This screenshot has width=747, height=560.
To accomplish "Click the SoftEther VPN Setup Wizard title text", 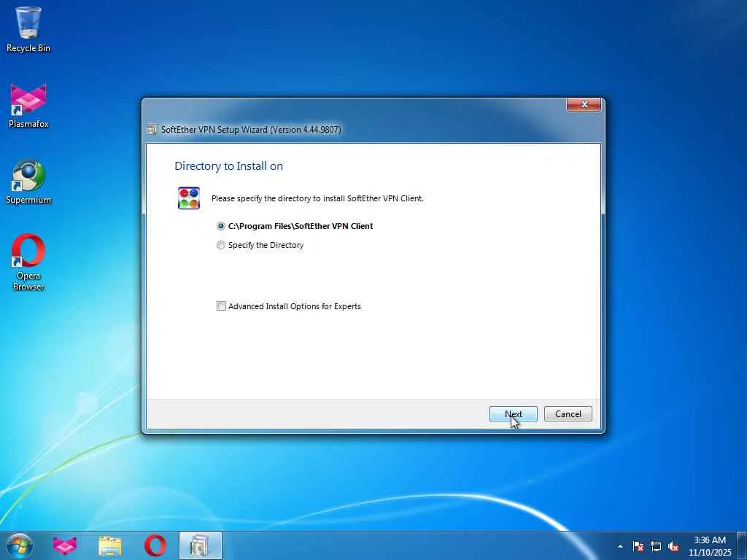I will coord(251,130).
